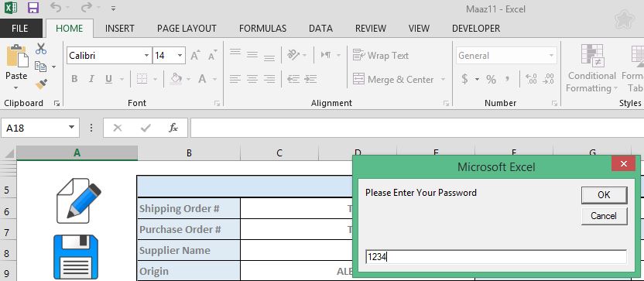Image resolution: width=644 pixels, height=281 pixels.
Task: Open Font settings dialog launcher
Action: (x=217, y=104)
